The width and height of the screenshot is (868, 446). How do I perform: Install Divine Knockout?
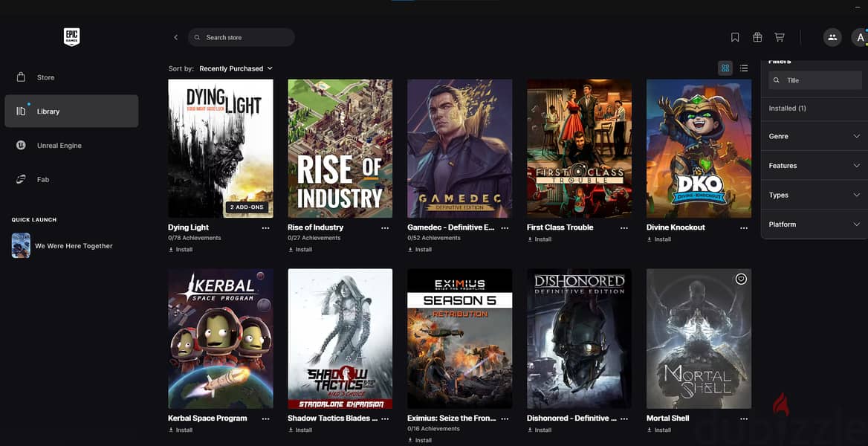pos(658,239)
